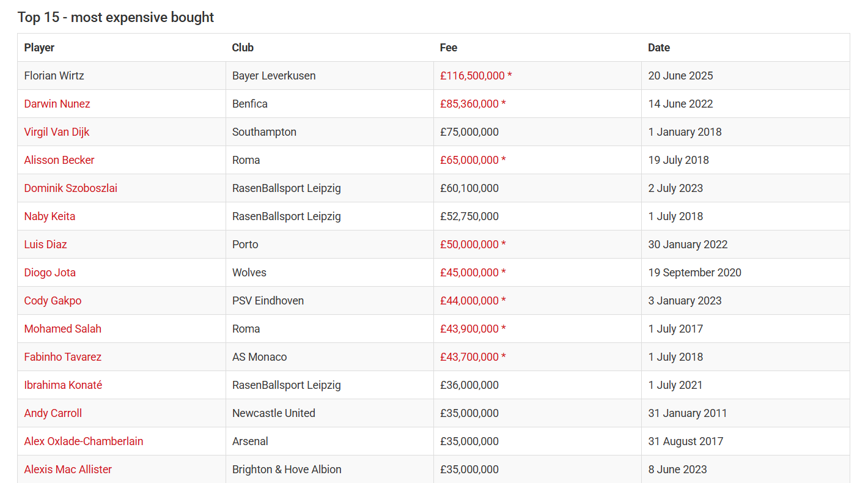
Task: Click Alisson Becker player link
Action: coord(59,160)
